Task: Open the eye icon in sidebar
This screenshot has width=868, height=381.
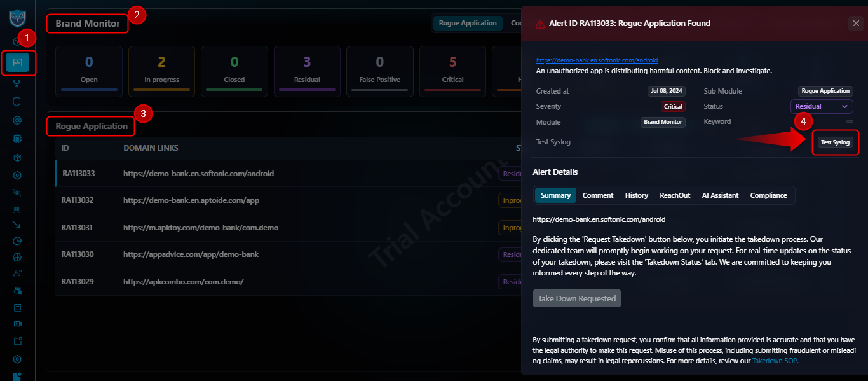Action: (x=17, y=191)
